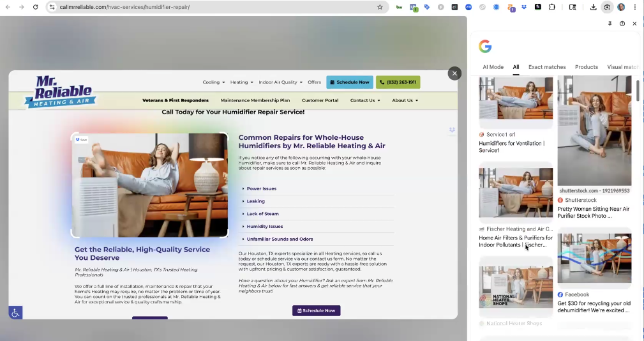The width and height of the screenshot is (644, 341).
Task: Select the AI Mode tab
Action: [493, 67]
